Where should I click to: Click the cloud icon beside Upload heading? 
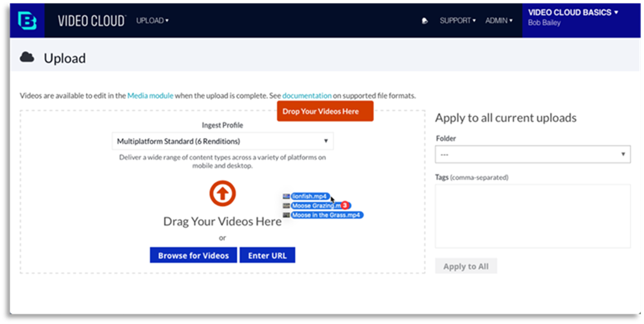tap(27, 58)
